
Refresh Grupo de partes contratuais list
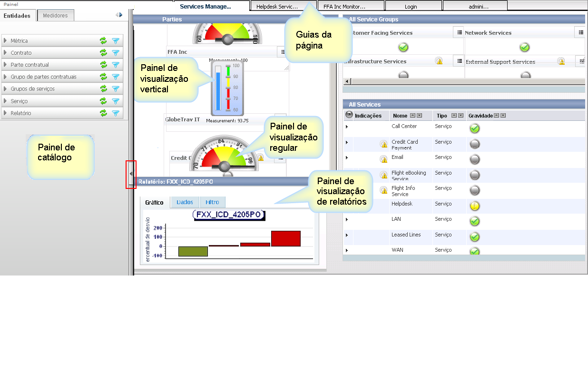pos(103,77)
